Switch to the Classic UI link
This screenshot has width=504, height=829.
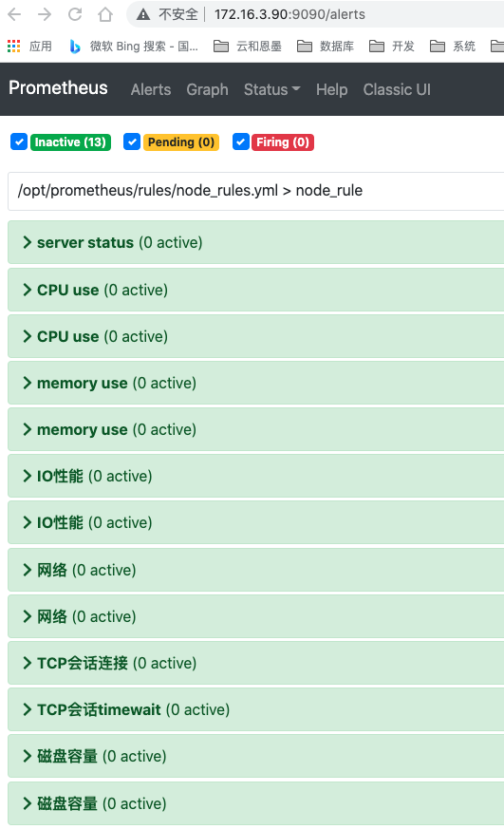pos(397,89)
